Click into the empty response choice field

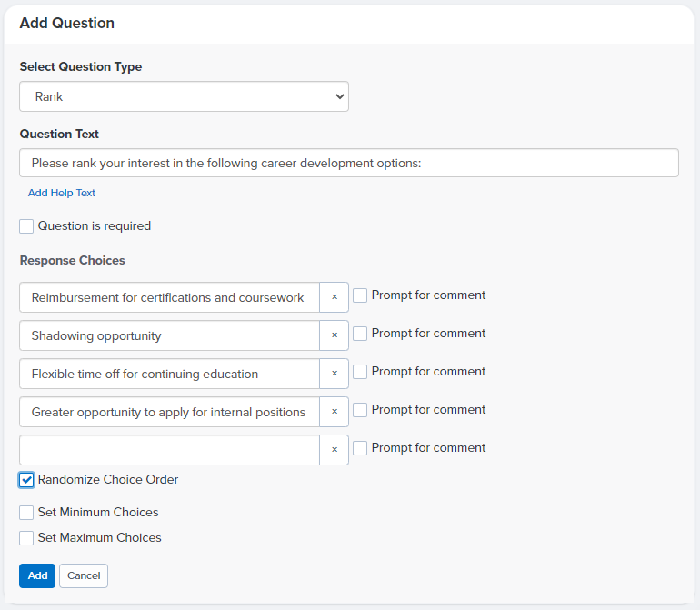coord(170,450)
